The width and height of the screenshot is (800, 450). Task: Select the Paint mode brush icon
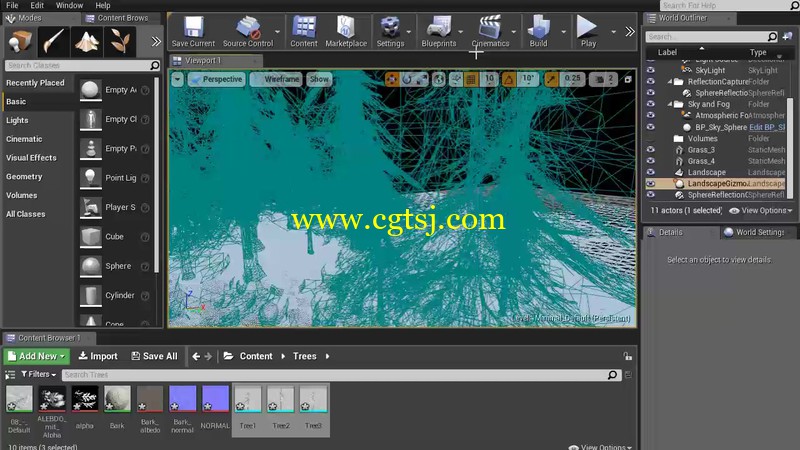pyautogui.click(x=53, y=41)
